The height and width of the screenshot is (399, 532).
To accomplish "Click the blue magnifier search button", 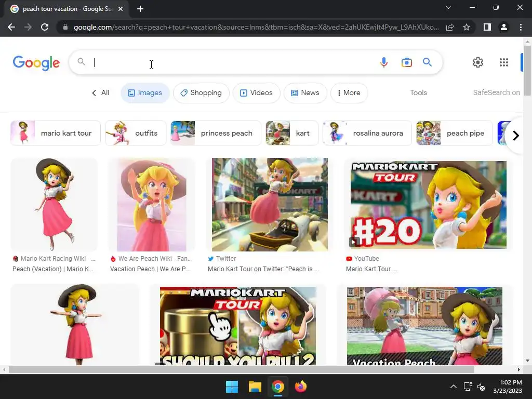I will pyautogui.click(x=427, y=62).
